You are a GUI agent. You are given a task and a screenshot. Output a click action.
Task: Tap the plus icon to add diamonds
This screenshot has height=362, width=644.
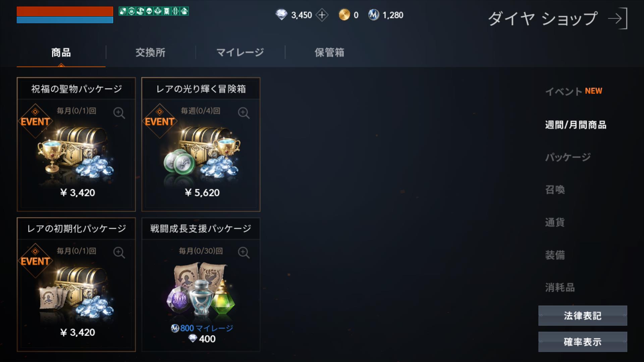[322, 15]
